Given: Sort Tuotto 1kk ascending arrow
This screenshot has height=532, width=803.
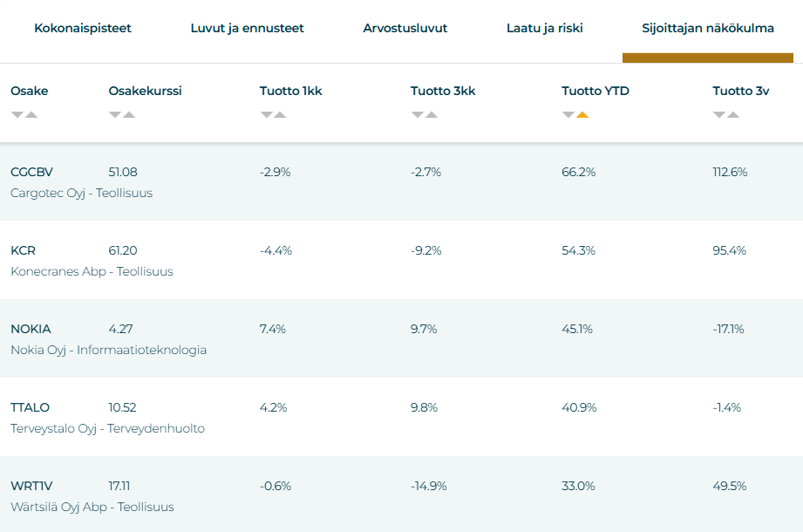Looking at the screenshot, I should [280, 115].
